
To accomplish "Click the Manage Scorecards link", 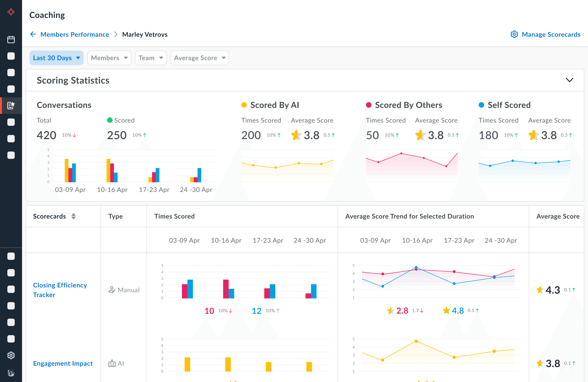I will click(x=551, y=34).
